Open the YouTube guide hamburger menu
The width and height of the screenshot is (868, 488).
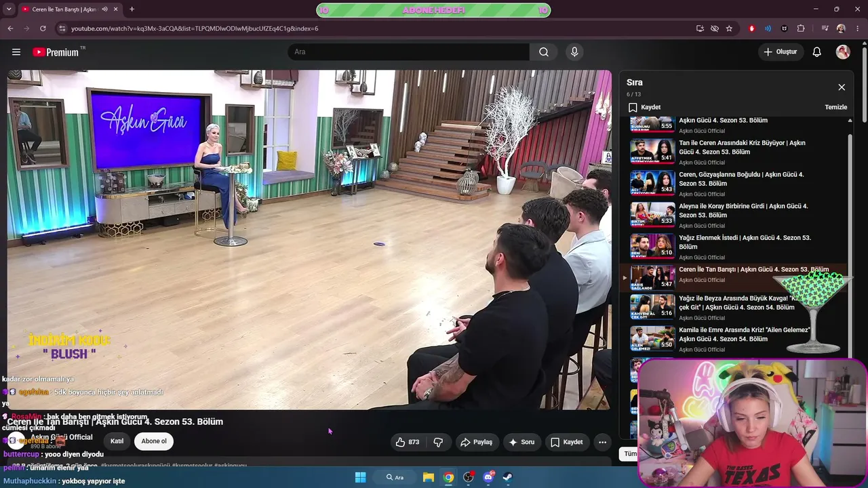[16, 52]
